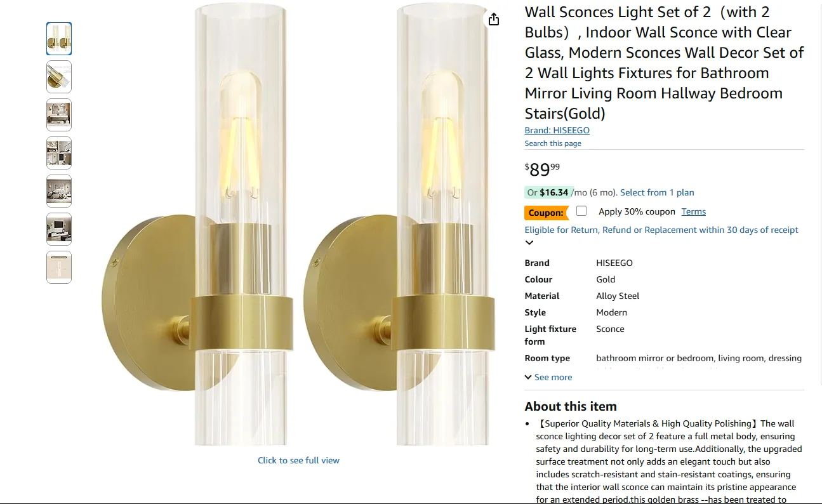Select the bathroom mirror scene thumbnail
This screenshot has width=822, height=504.
(58, 115)
